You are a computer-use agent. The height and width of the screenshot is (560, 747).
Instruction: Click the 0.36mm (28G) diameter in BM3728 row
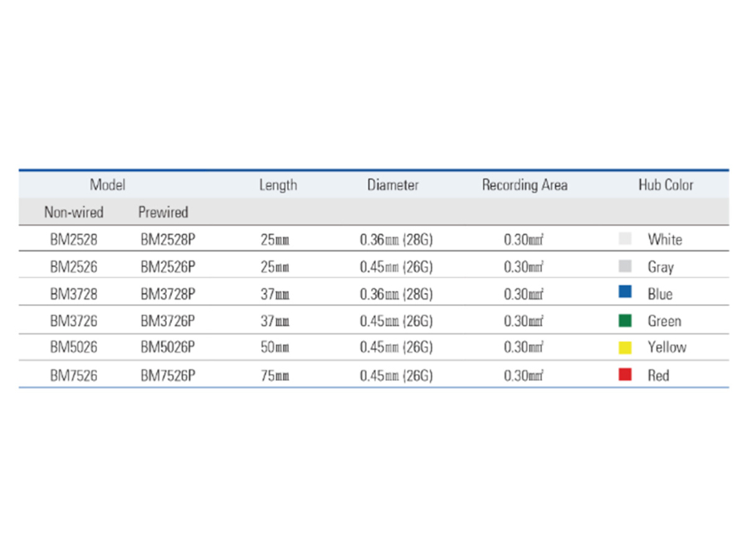(x=397, y=294)
